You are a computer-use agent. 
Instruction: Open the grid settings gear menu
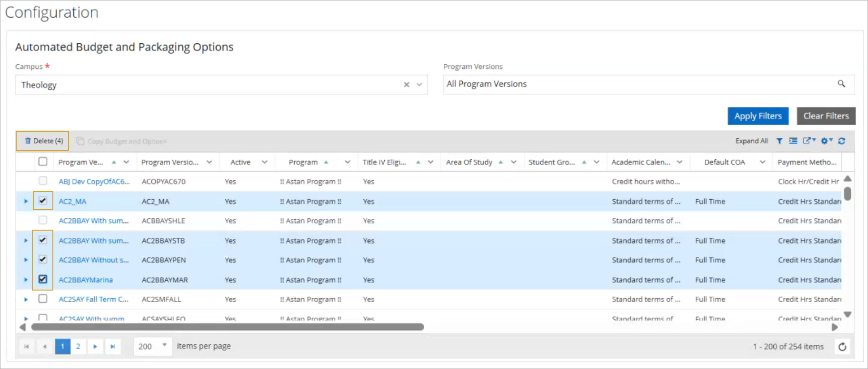[x=825, y=141]
